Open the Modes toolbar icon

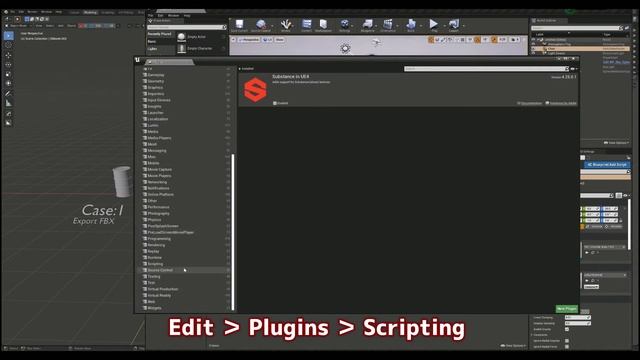(x=286, y=25)
